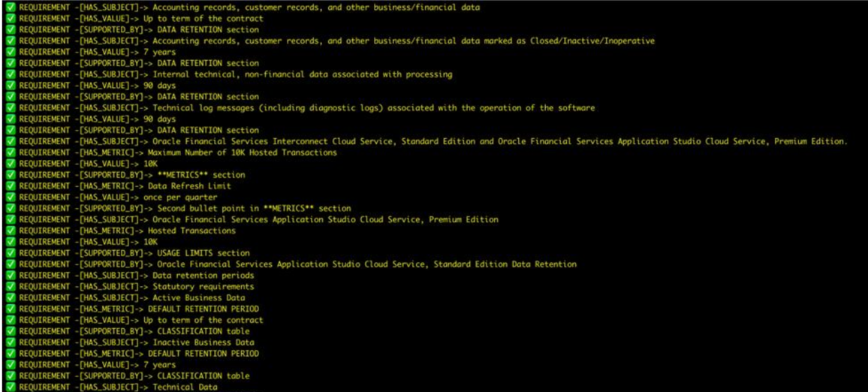
Task: Click green check beside 'Inactive Business Data'
Action: (11, 342)
